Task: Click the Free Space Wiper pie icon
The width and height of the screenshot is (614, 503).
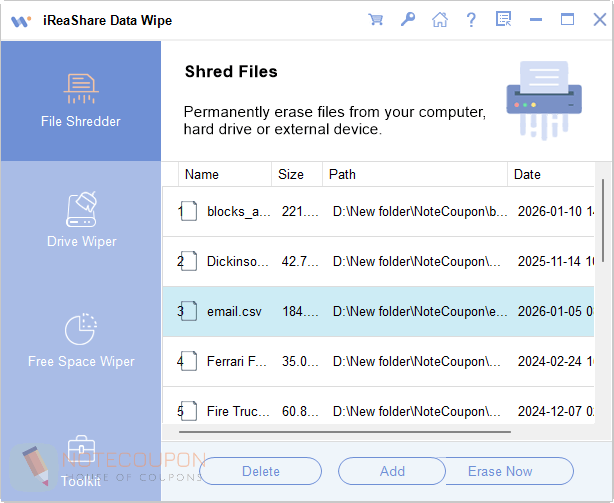Action: click(x=81, y=329)
